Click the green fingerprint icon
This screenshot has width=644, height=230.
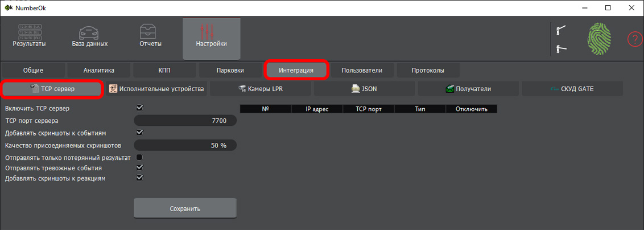(x=598, y=39)
